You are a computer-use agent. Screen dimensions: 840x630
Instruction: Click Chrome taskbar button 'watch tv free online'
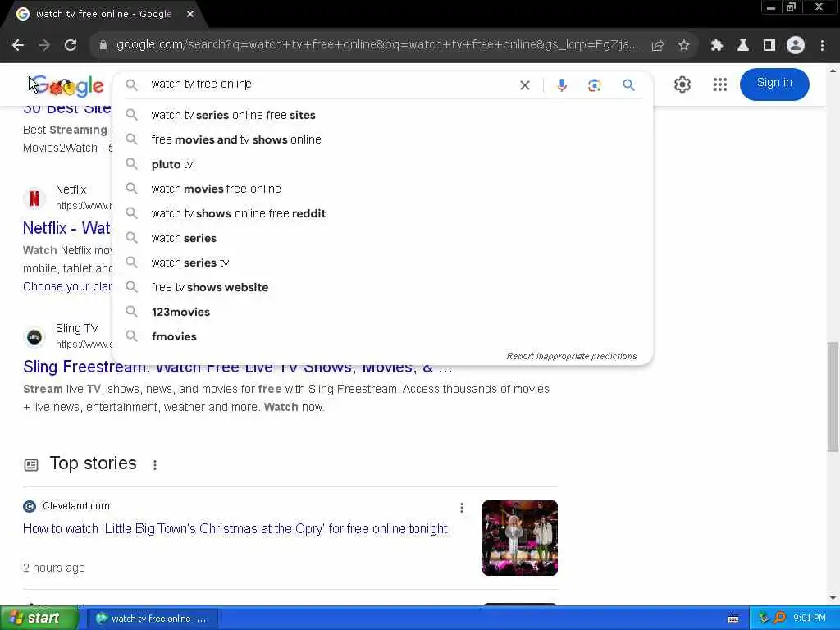click(153, 619)
